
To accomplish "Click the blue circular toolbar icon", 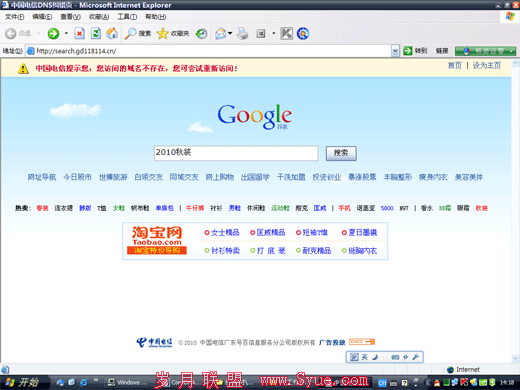I will 303,33.
